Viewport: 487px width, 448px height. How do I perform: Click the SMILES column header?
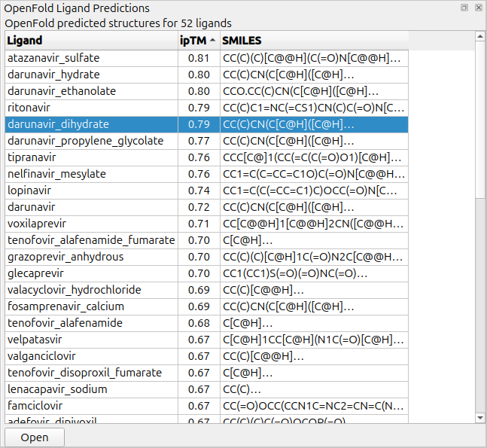[314, 41]
